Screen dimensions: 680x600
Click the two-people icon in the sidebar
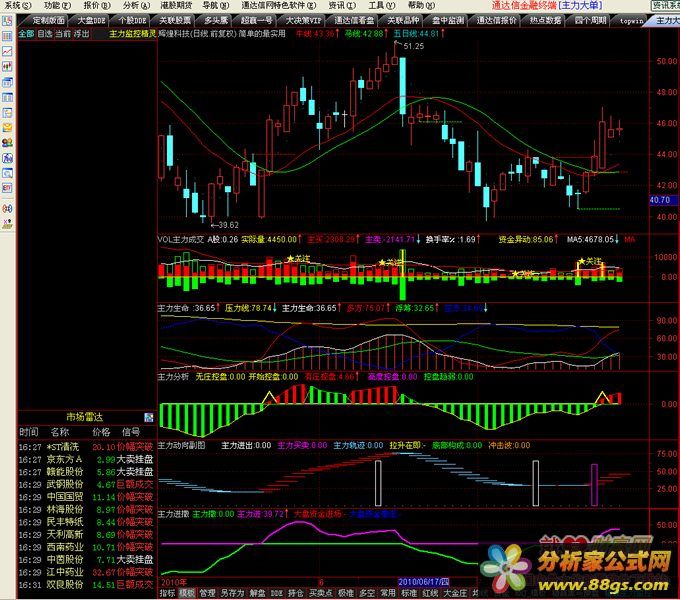point(7,143)
